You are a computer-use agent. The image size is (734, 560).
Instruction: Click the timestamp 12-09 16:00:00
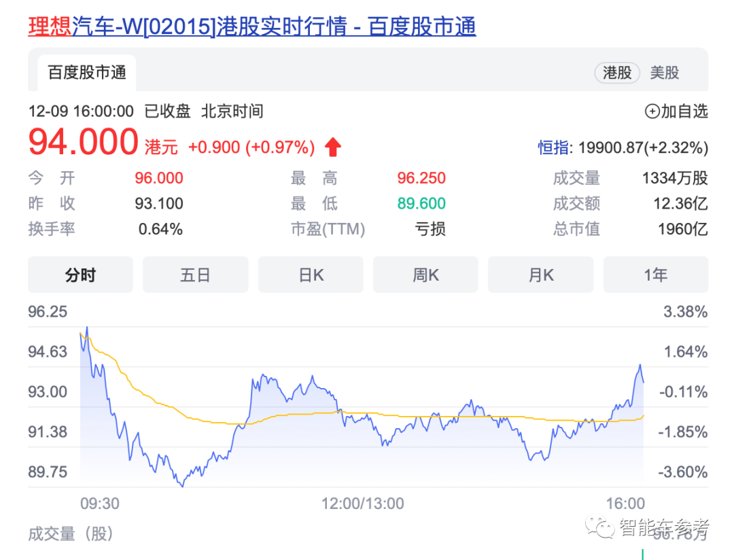[x=81, y=111]
